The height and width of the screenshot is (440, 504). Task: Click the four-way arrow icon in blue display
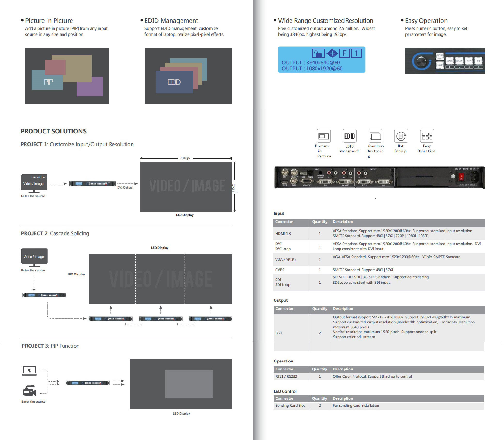(332, 53)
